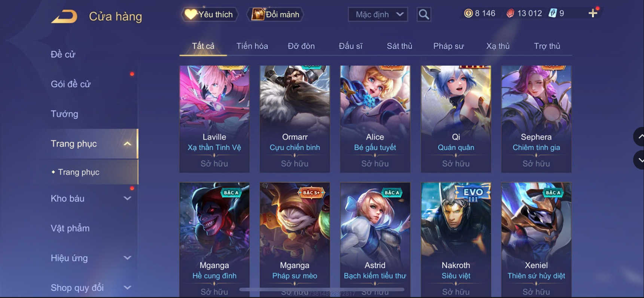The width and height of the screenshot is (644, 298).
Task: Open the Mặc định sort dropdown
Action: (x=378, y=14)
